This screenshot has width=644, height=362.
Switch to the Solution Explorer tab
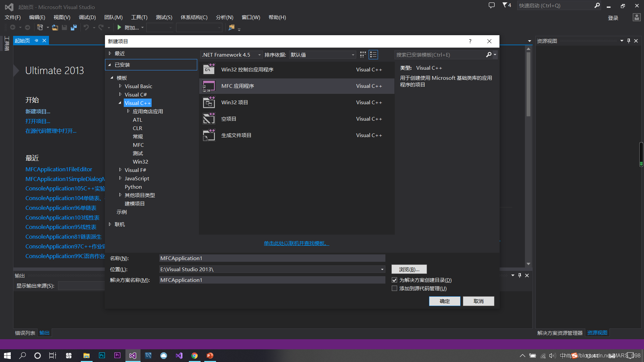tap(560, 333)
